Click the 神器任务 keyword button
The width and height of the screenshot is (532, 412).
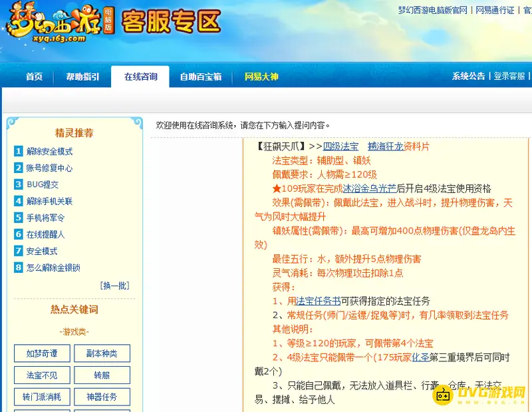pos(102,397)
